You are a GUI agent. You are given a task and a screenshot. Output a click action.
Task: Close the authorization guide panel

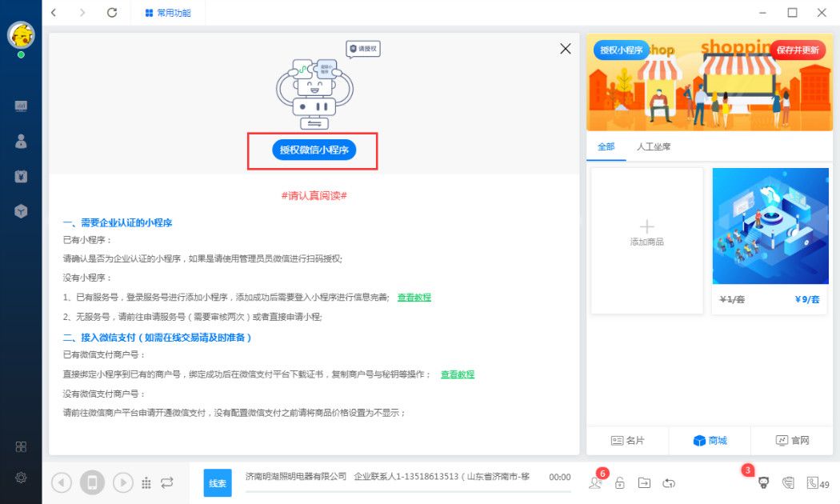[565, 49]
